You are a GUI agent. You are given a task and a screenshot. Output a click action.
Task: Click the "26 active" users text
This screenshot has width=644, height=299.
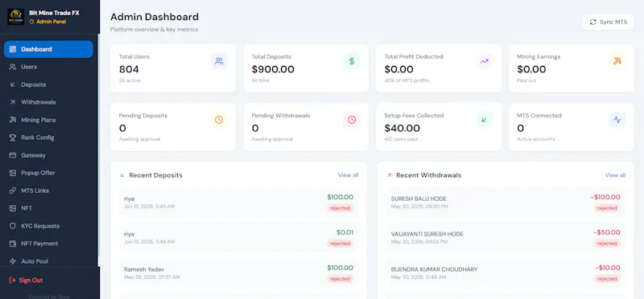[130, 80]
